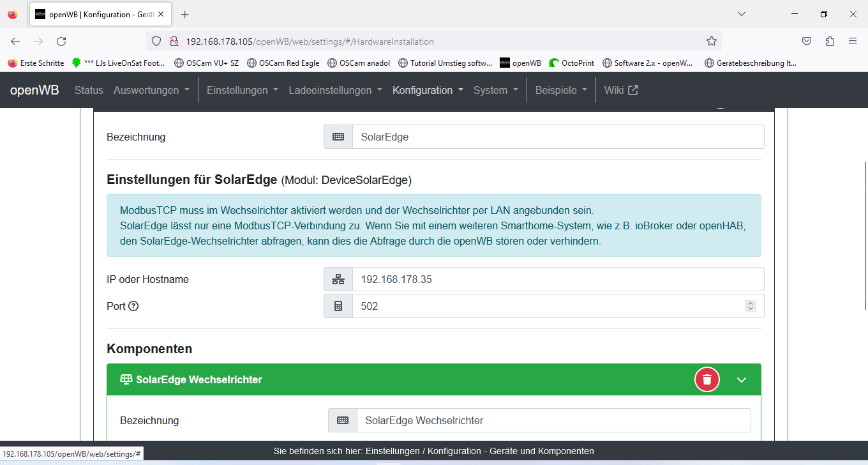Open the openWB bookmark in the bookmarks bar

(520, 63)
